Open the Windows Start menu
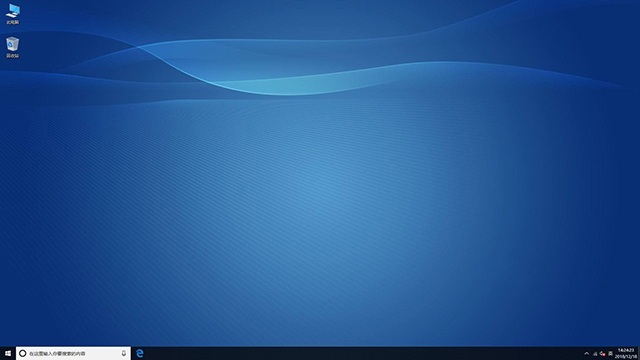Image resolution: width=640 pixels, height=360 pixels. [x=8, y=353]
